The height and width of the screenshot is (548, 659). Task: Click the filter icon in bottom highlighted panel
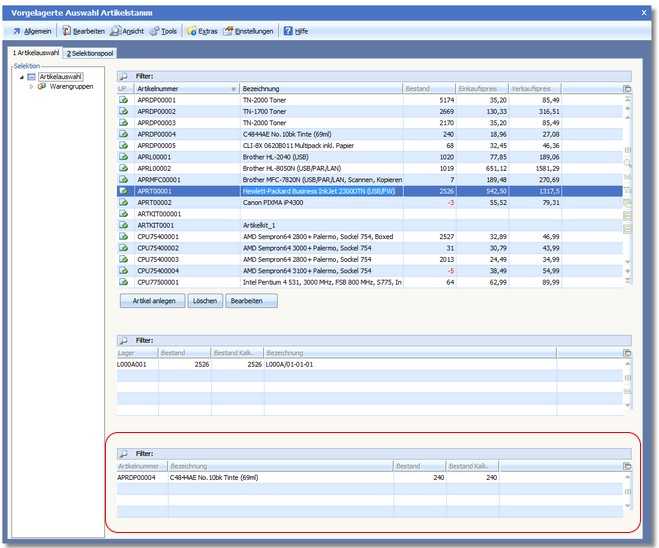point(124,453)
